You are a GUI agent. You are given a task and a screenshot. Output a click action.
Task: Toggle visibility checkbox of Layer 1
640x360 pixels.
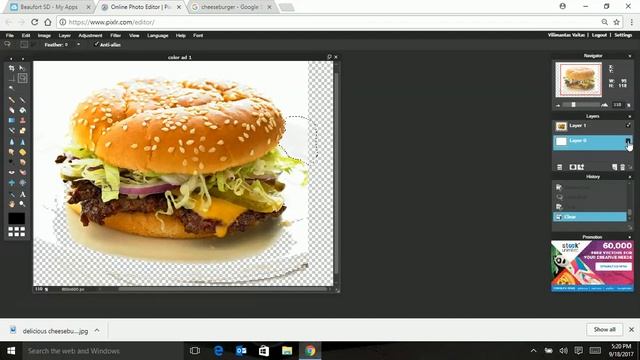click(x=628, y=125)
